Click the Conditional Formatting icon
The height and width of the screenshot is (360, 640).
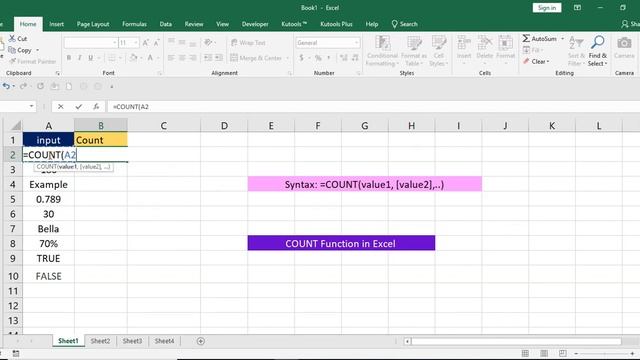(x=382, y=42)
